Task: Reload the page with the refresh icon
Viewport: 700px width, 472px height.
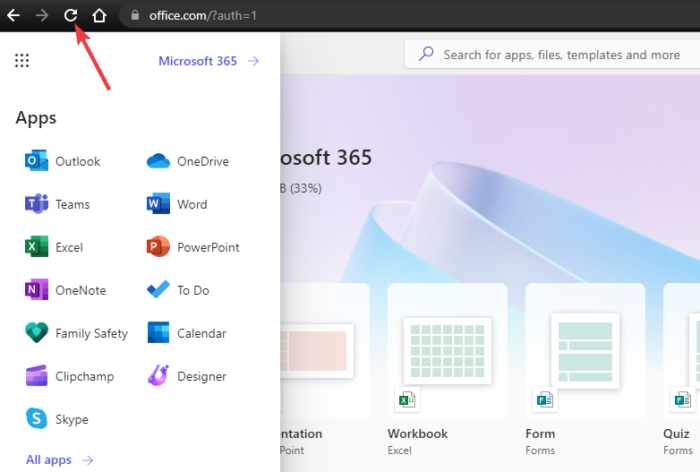Action: tap(71, 16)
